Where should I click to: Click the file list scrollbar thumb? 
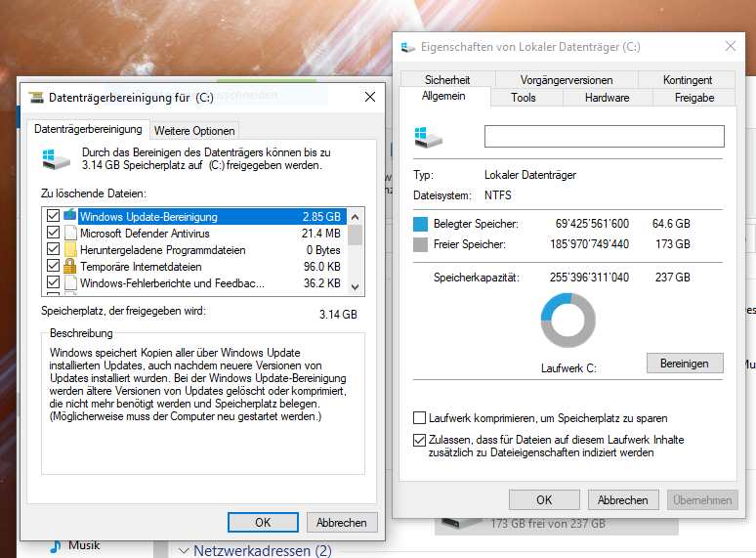point(356,236)
